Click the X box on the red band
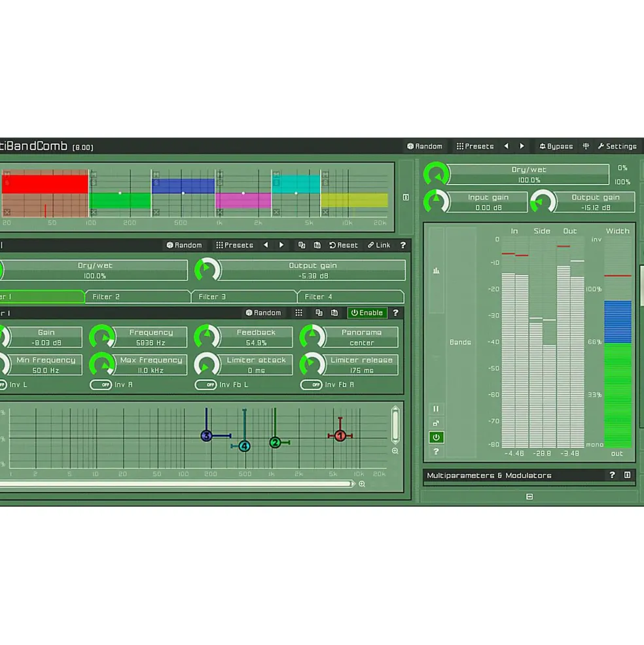Image resolution: width=644 pixels, height=645 pixels. click(x=7, y=212)
